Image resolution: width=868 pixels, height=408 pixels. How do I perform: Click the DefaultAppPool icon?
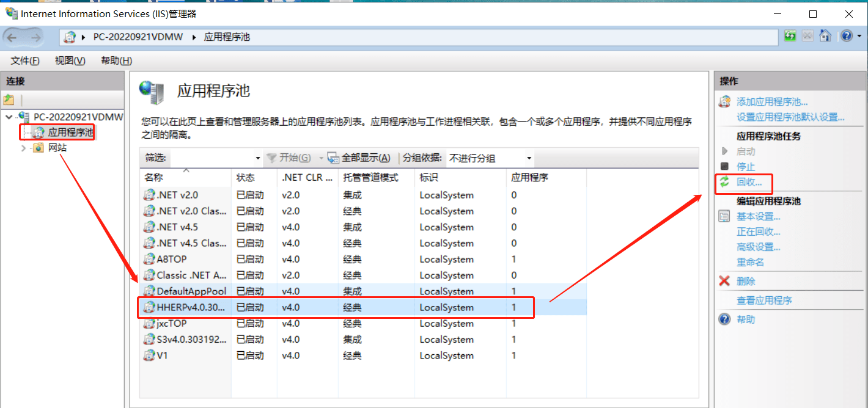tap(149, 291)
